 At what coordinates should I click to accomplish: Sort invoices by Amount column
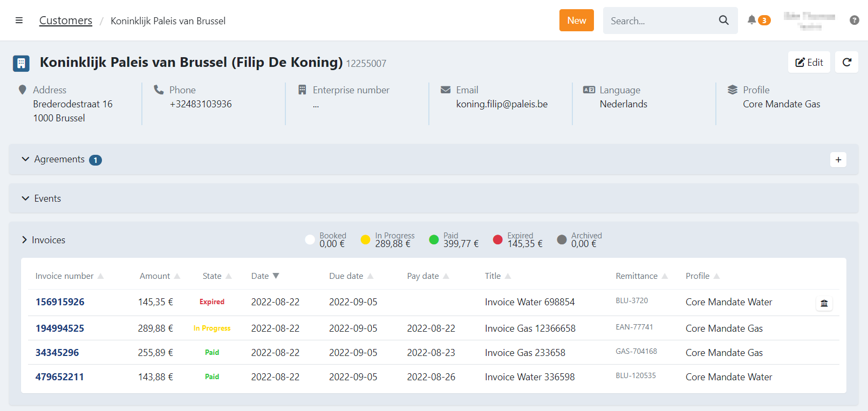(155, 276)
